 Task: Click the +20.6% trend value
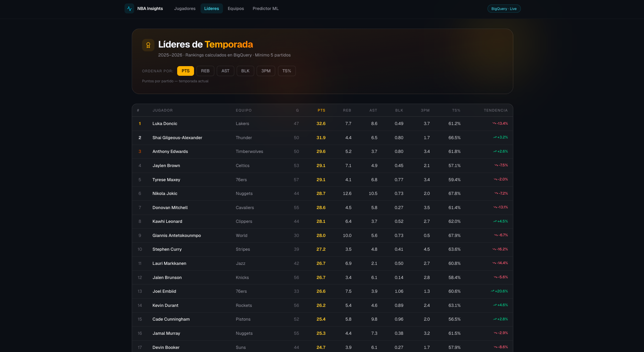501,291
